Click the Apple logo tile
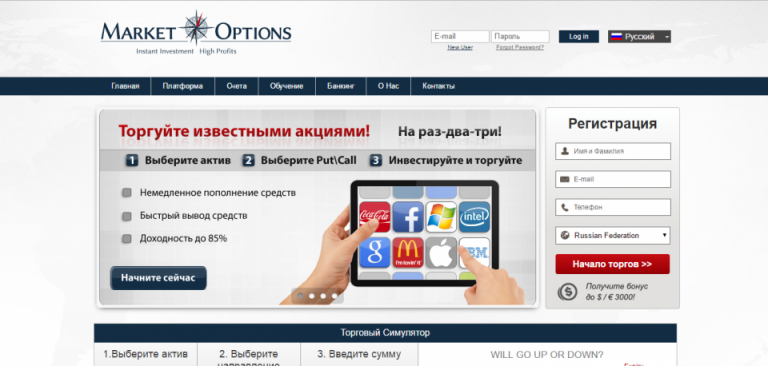The height and width of the screenshot is (366, 768). click(441, 252)
